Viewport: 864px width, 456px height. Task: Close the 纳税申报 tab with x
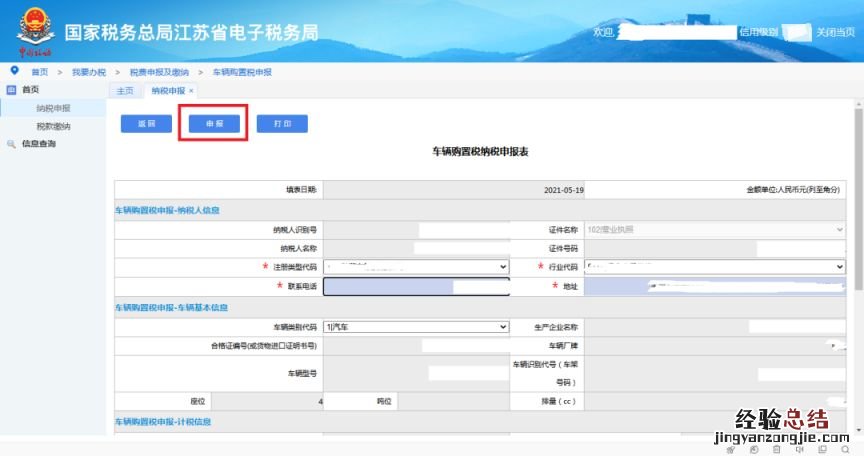[x=191, y=91]
